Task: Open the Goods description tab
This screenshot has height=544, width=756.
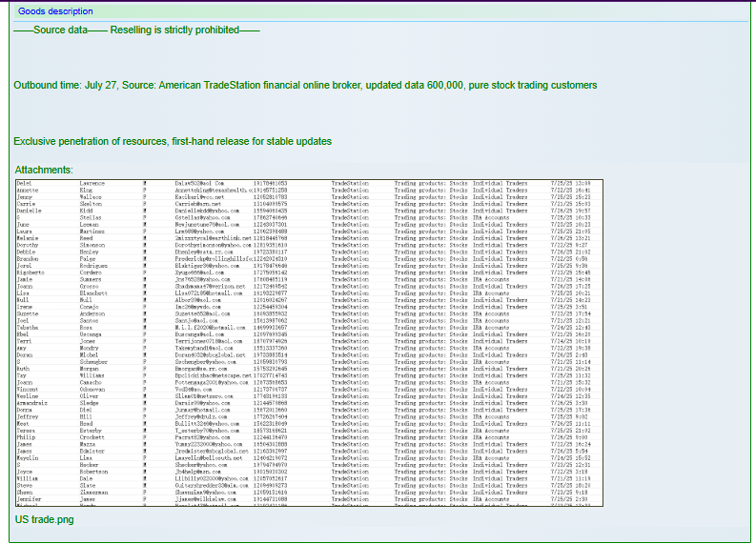Action: coord(55,11)
